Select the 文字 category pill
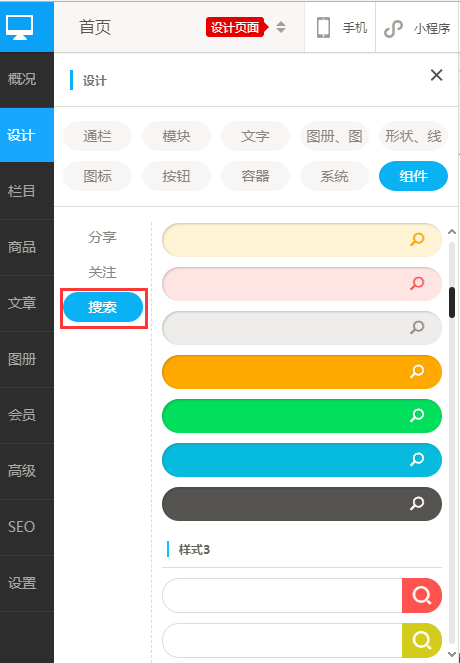460x663 pixels. [255, 136]
